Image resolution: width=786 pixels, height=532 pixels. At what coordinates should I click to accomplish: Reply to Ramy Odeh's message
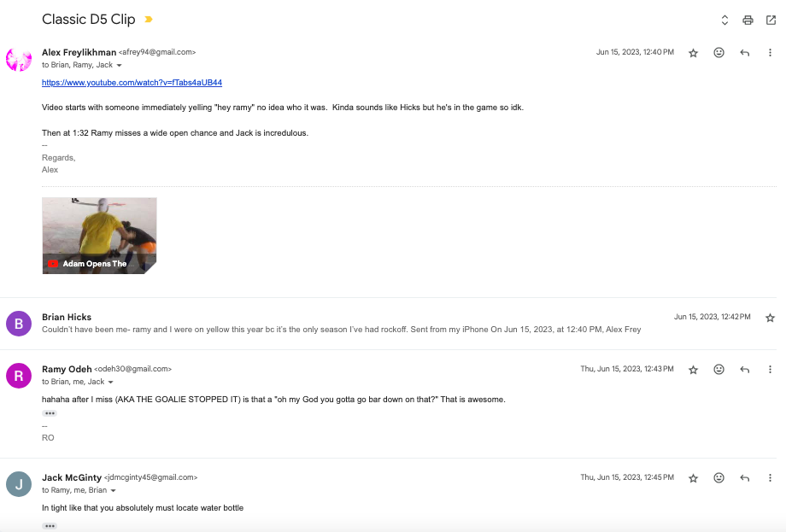[744, 370]
